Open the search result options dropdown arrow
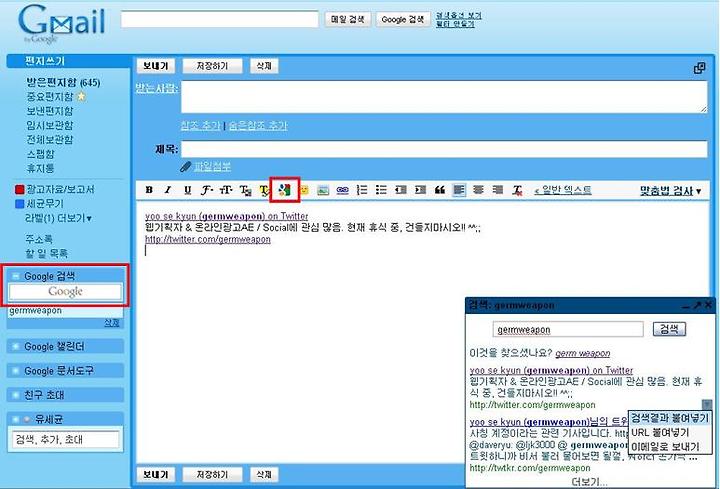This screenshot has width=720, height=489. click(x=707, y=405)
